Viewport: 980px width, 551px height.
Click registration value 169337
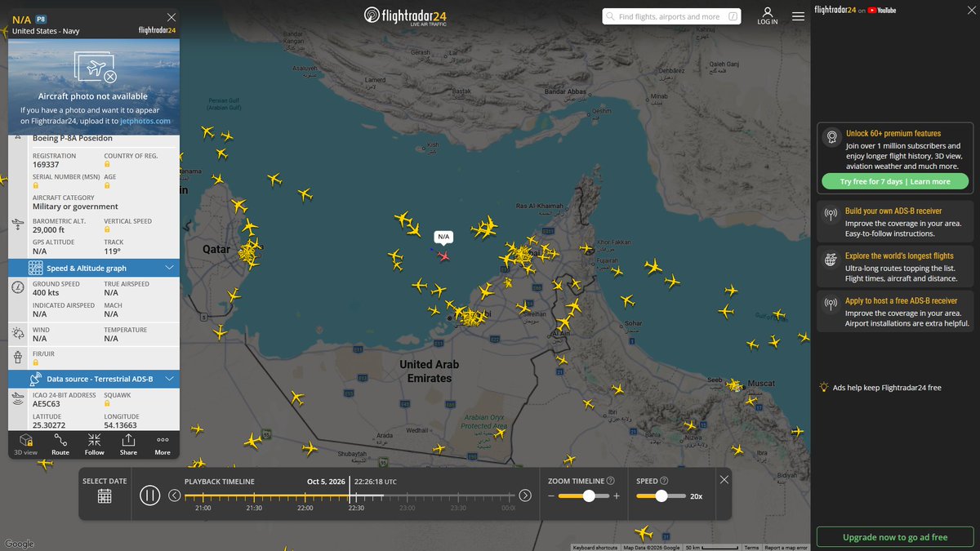46,165
